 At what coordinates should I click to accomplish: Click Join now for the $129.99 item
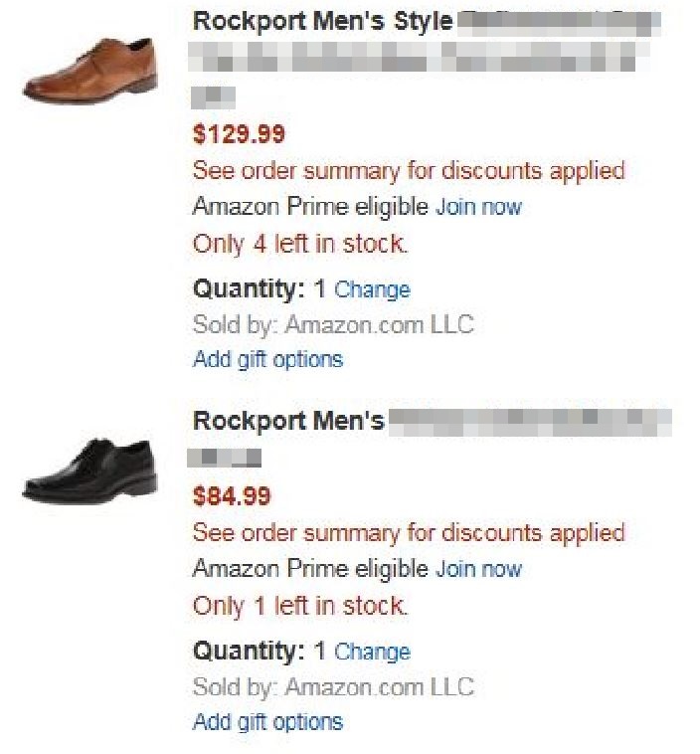coord(478,207)
